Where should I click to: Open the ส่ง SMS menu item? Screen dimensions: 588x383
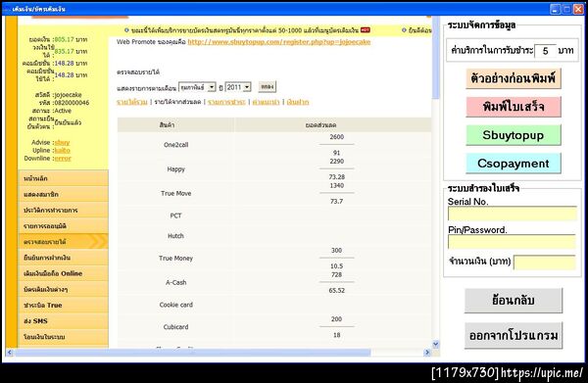click(x=63, y=320)
